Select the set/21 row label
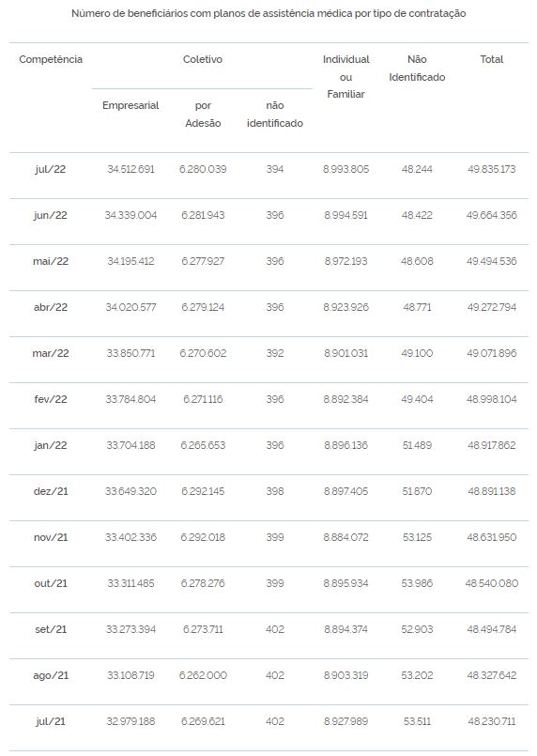Screen dimensions: 537x756 (x=50, y=629)
